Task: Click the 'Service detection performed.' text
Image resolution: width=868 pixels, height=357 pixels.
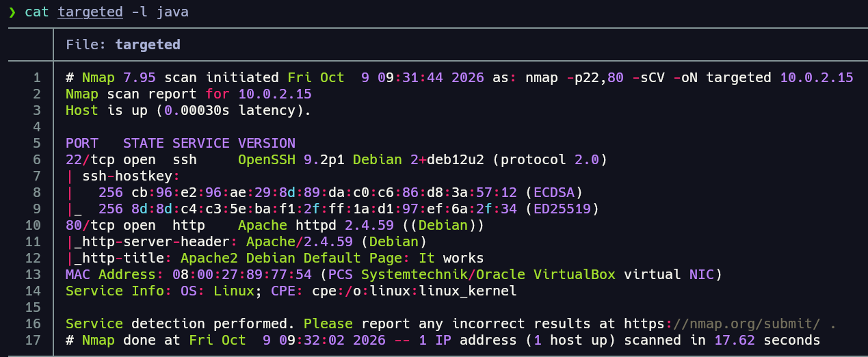Action: coord(181,323)
